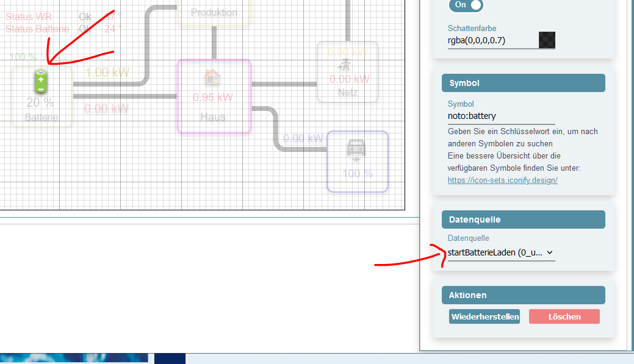
Task: Select the 'Status WR' text
Action: (29, 17)
